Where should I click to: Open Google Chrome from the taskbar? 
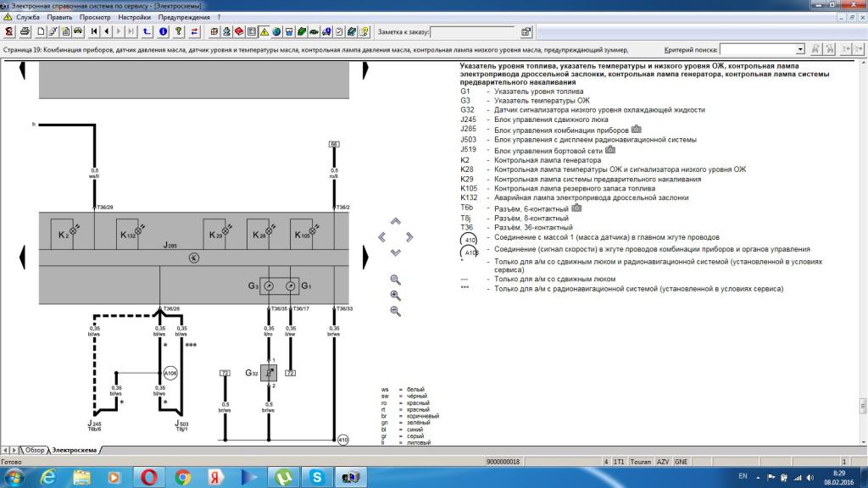182,477
